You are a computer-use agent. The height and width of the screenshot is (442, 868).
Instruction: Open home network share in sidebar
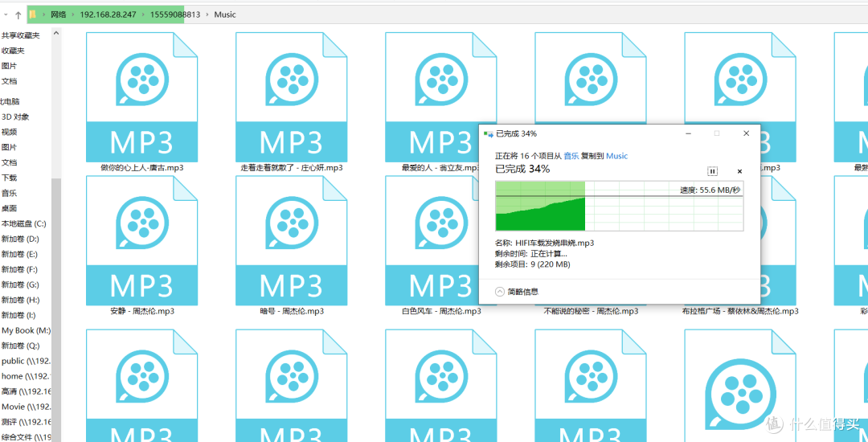(x=26, y=376)
